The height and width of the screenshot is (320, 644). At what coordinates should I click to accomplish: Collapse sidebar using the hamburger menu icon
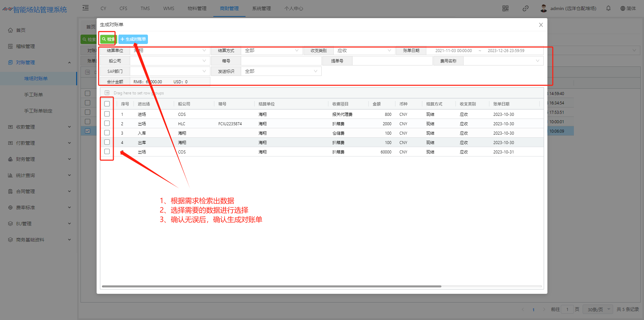(x=86, y=8)
